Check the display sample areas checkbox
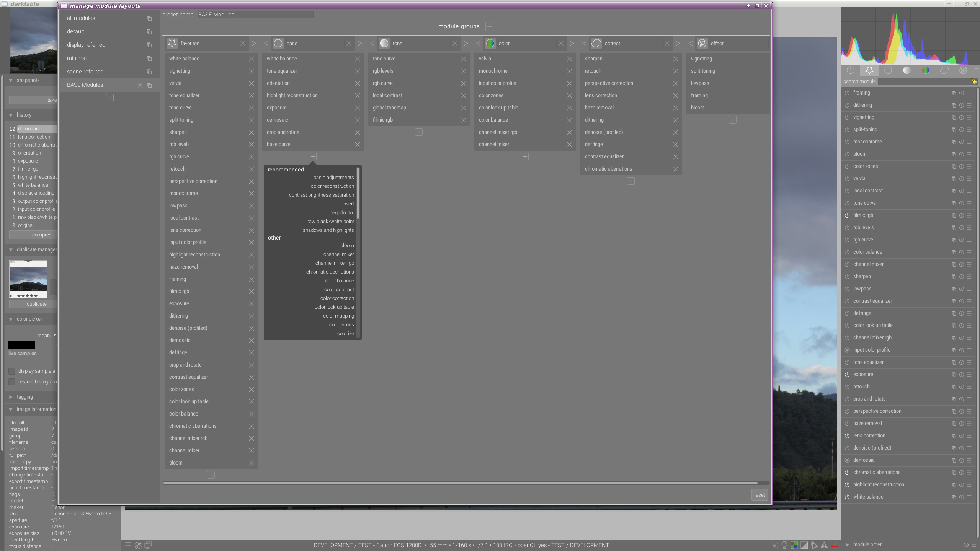This screenshot has height=551, width=980. 12,371
